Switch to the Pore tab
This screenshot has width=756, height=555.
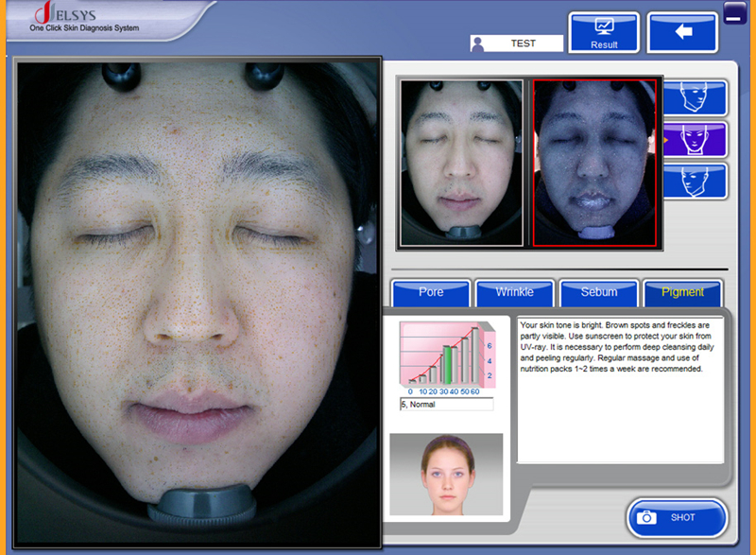tap(431, 292)
